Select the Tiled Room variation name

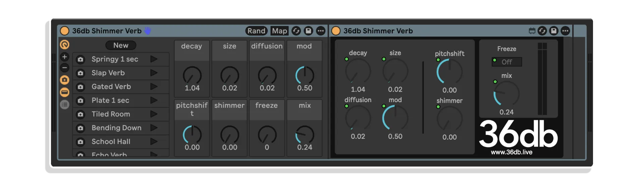(x=111, y=114)
